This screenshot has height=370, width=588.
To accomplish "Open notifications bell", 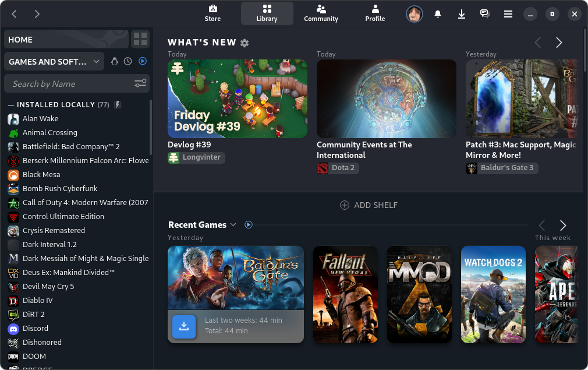I will click(438, 14).
